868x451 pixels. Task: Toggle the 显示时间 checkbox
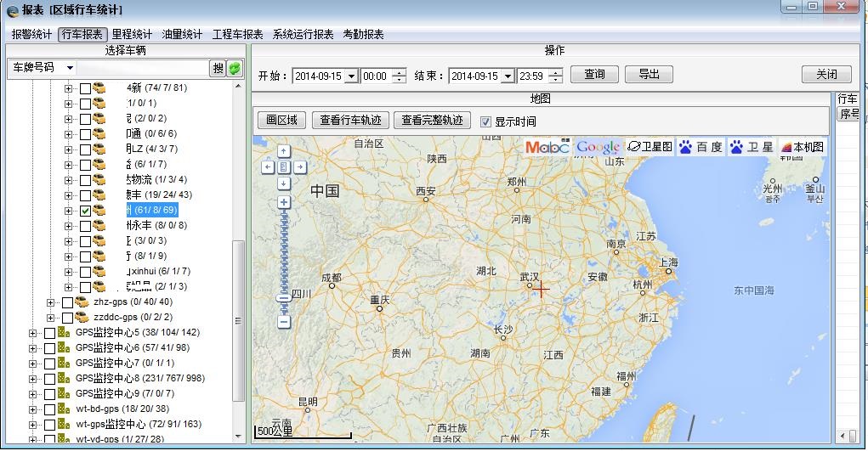(x=486, y=121)
